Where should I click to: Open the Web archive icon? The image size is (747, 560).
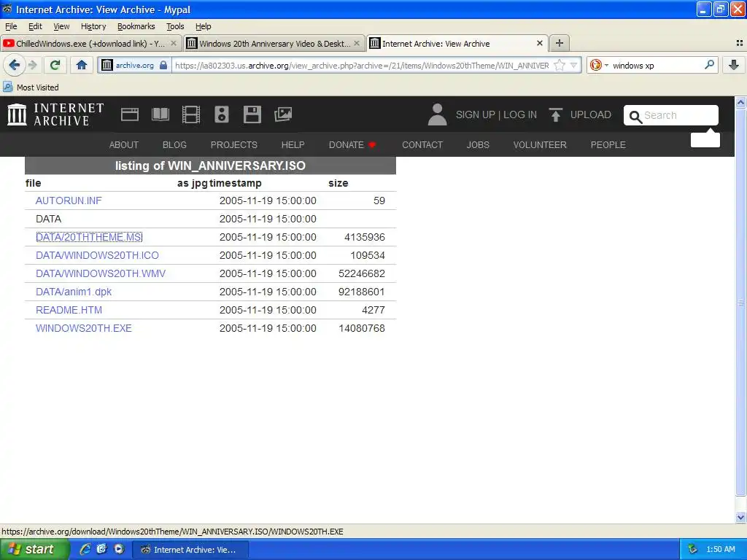130,114
